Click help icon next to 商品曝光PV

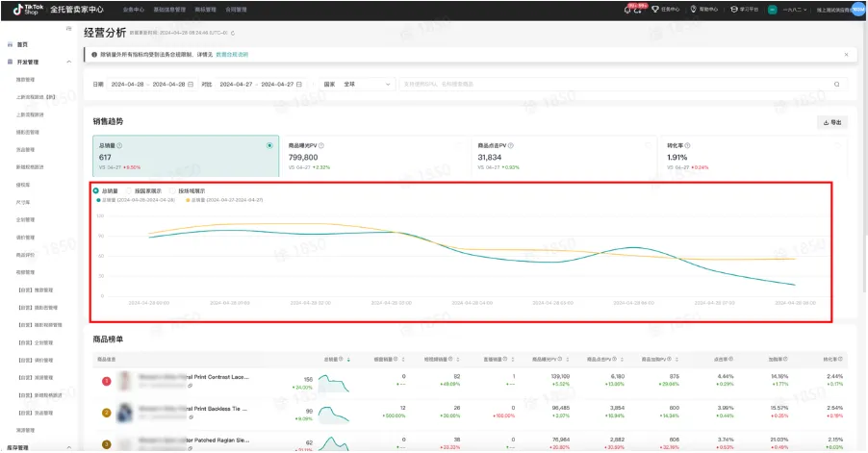(x=321, y=145)
